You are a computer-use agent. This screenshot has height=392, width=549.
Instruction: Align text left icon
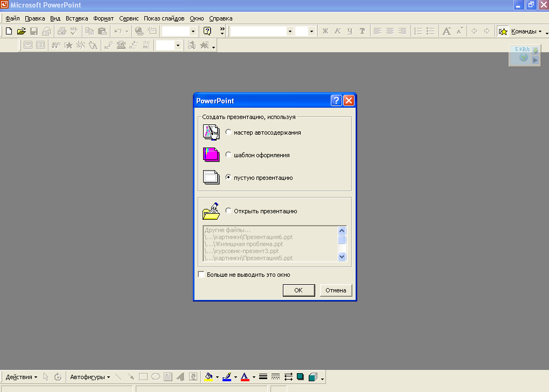tap(378, 31)
